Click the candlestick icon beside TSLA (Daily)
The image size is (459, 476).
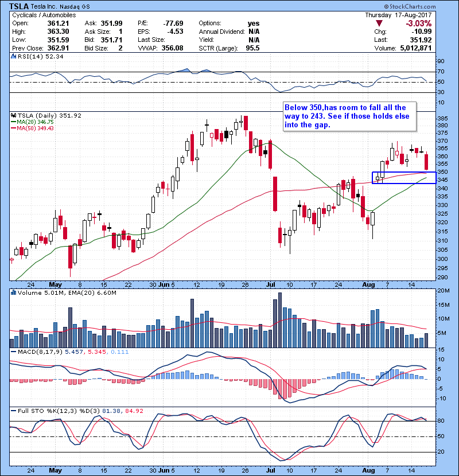coord(13,115)
